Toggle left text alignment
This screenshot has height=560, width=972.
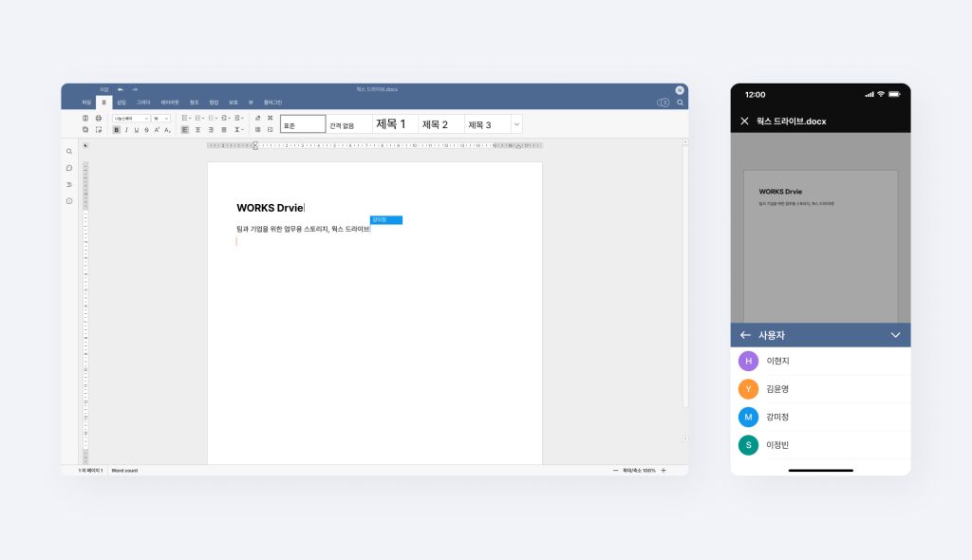185,130
